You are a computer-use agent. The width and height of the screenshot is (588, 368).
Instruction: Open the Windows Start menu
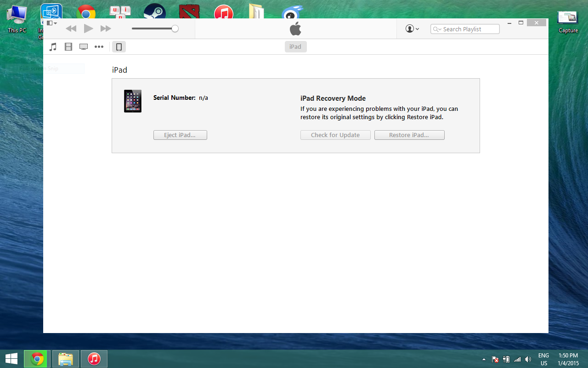pyautogui.click(x=11, y=359)
